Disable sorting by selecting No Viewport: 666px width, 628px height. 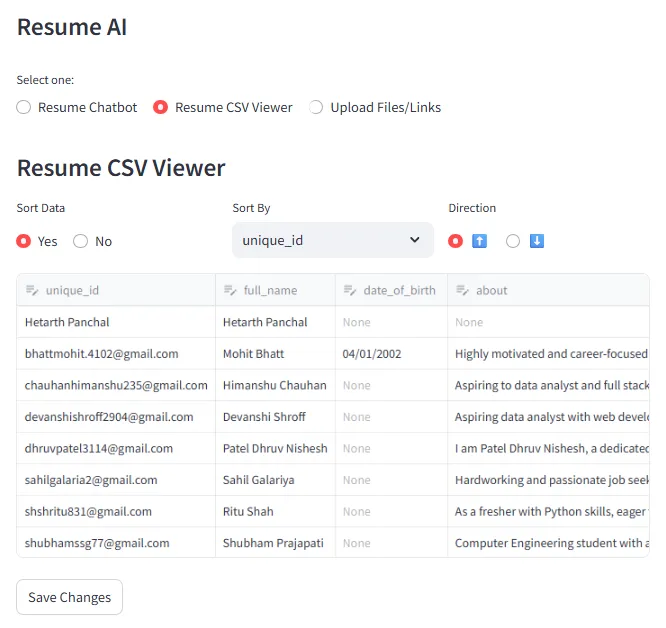[x=81, y=241]
